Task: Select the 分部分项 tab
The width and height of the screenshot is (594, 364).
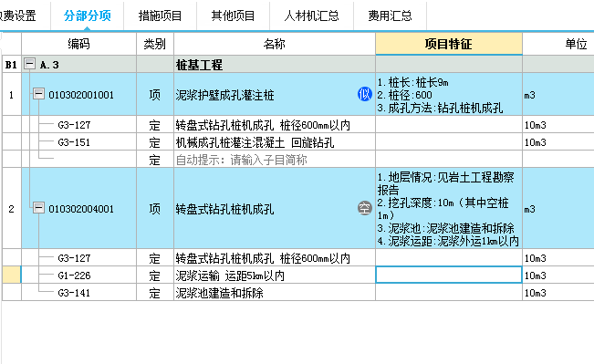Action: pyautogui.click(x=87, y=16)
